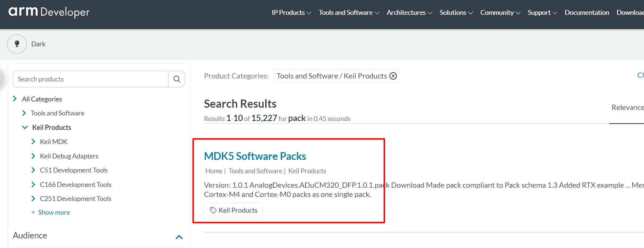Viewport: 644px width, 248px height.
Task: Click the Home breadcrumb link
Action: 214,171
